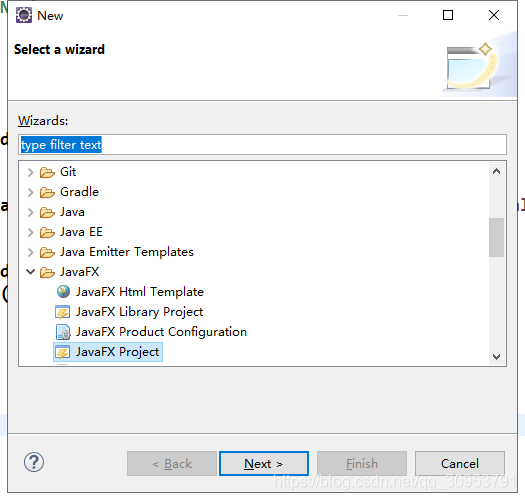Close the New dialog window
This screenshot has width=525, height=500.
tap(494, 15)
